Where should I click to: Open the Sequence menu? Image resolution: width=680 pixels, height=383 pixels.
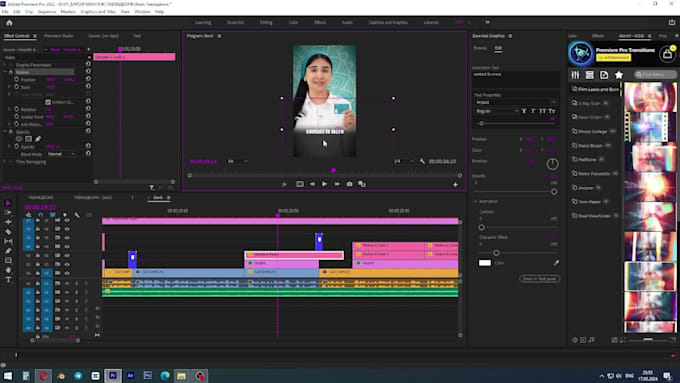point(46,12)
